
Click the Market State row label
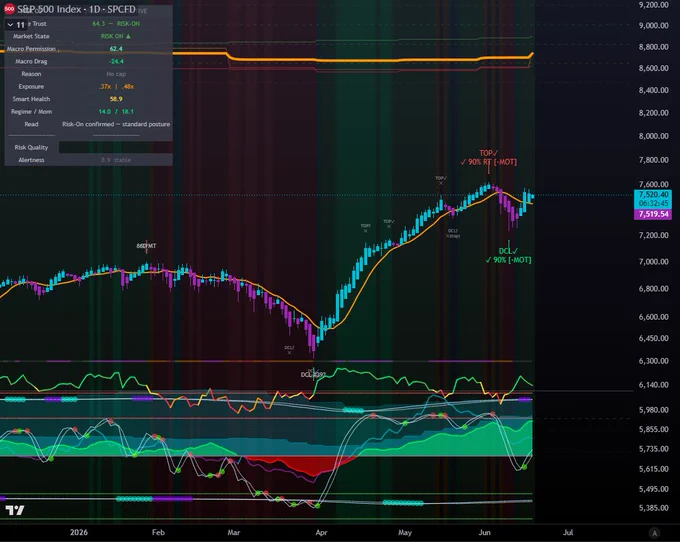tap(31, 36)
